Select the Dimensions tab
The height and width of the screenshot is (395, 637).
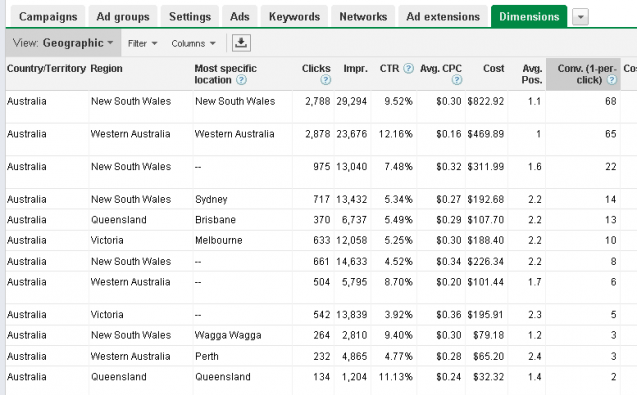coord(529,17)
